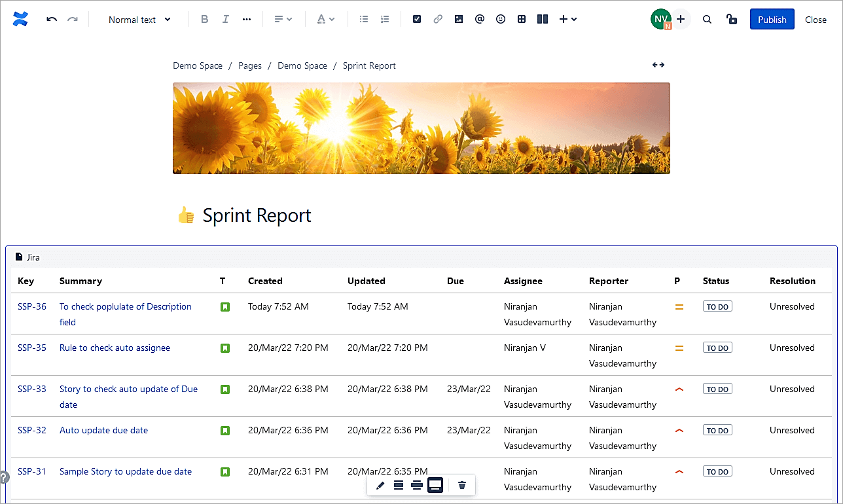The height and width of the screenshot is (504, 843).
Task: Toggle the bullet list
Action: pos(364,20)
